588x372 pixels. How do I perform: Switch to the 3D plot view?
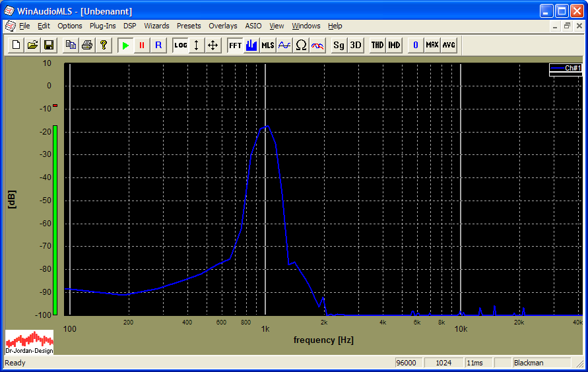[355, 45]
